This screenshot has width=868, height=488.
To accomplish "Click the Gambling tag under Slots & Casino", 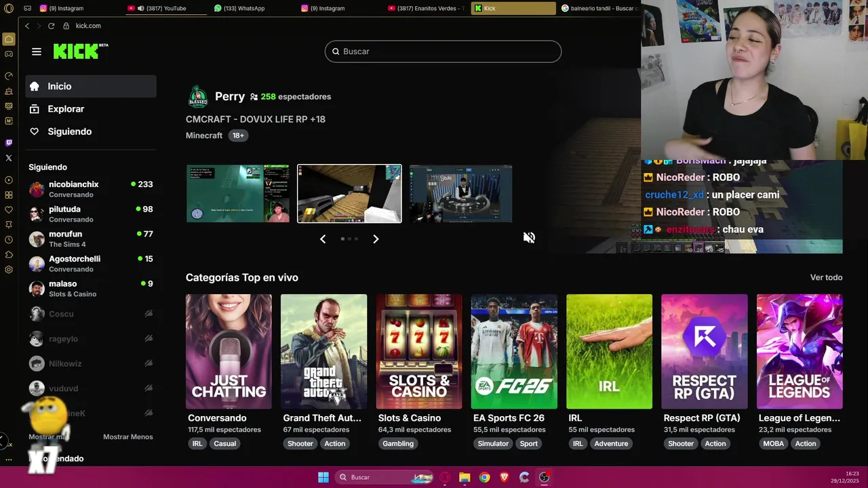I will click(398, 444).
